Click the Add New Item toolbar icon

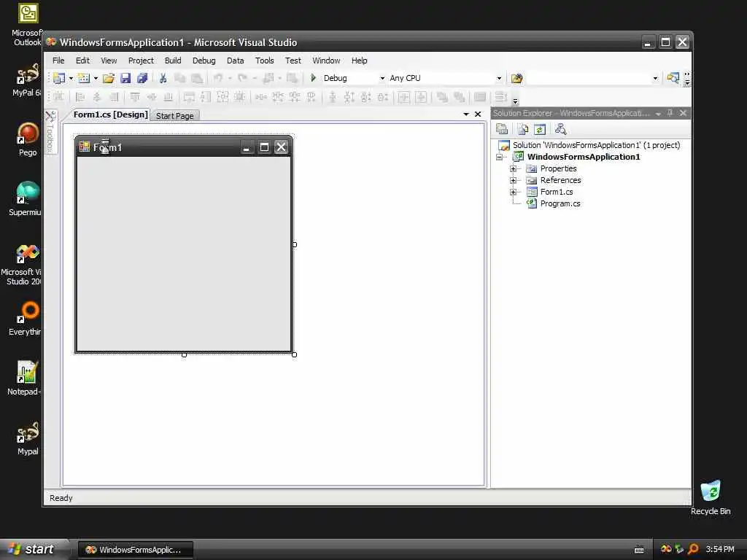point(84,78)
